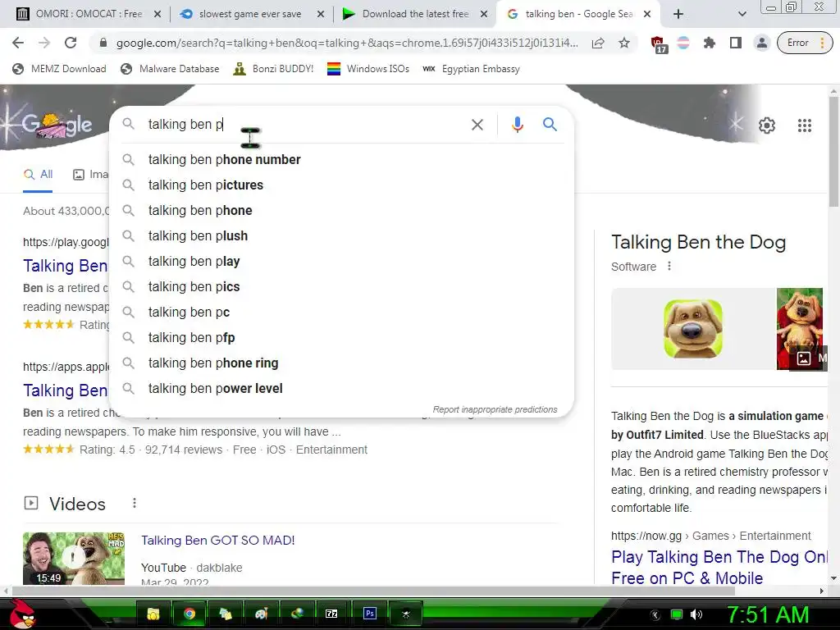The image size is (840, 630).
Task: Select the Images results tab
Action: pos(91,175)
